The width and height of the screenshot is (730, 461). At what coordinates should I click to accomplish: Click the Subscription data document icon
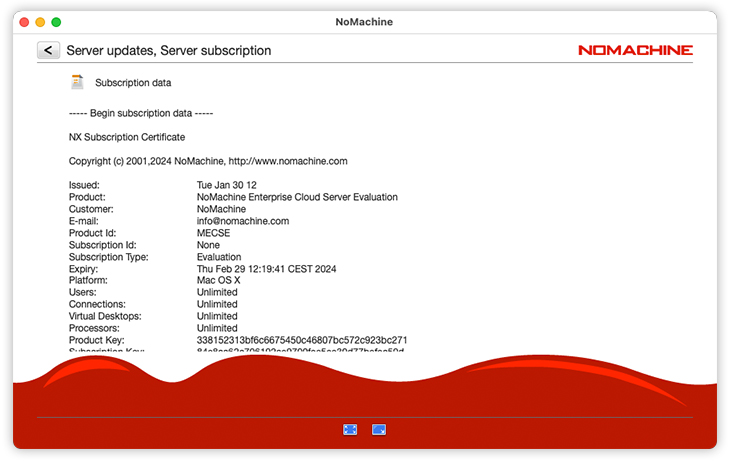click(x=77, y=83)
